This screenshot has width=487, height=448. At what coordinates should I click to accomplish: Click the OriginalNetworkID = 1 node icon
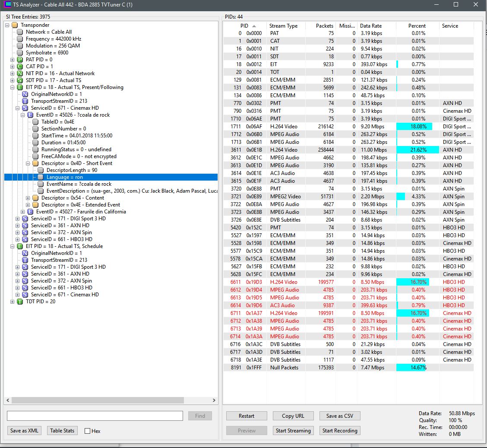click(x=25, y=94)
